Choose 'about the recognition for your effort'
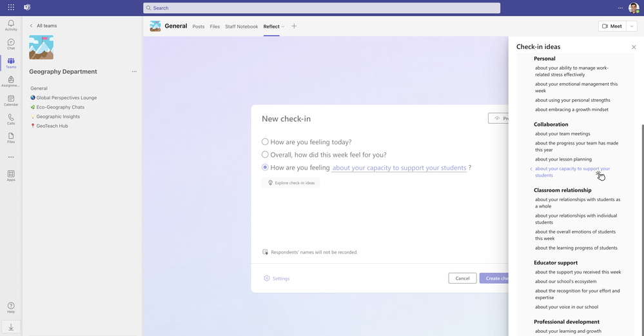The height and width of the screenshot is (336, 644). point(578,294)
